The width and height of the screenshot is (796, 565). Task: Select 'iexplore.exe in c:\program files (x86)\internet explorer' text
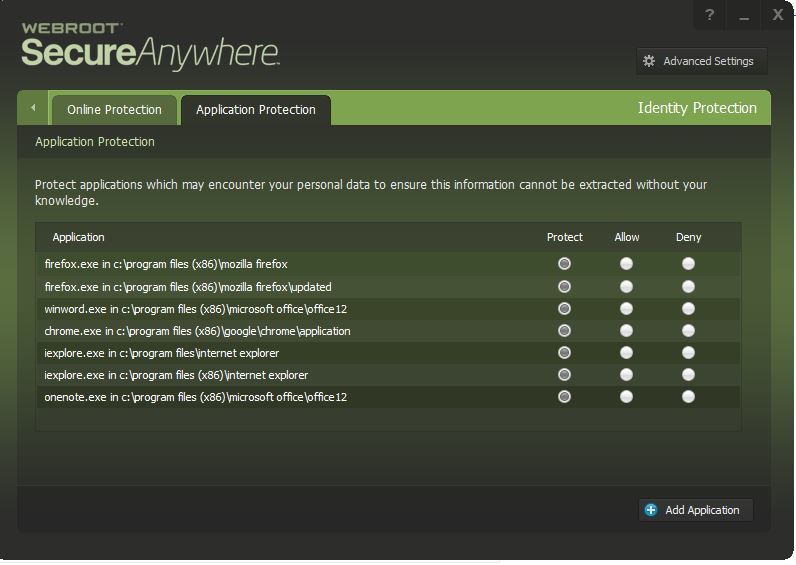(176, 375)
